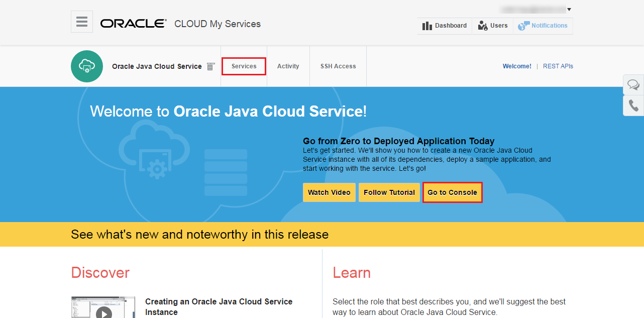Click the Watch Video button
The image size is (644, 318).
coord(329,192)
